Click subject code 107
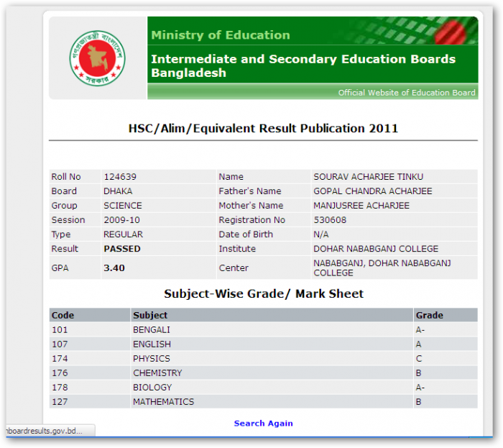Viewport: 503px width, 448px height. pos(60,344)
